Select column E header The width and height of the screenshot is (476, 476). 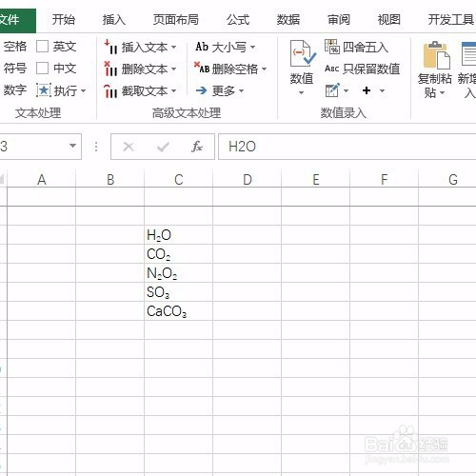(x=315, y=180)
